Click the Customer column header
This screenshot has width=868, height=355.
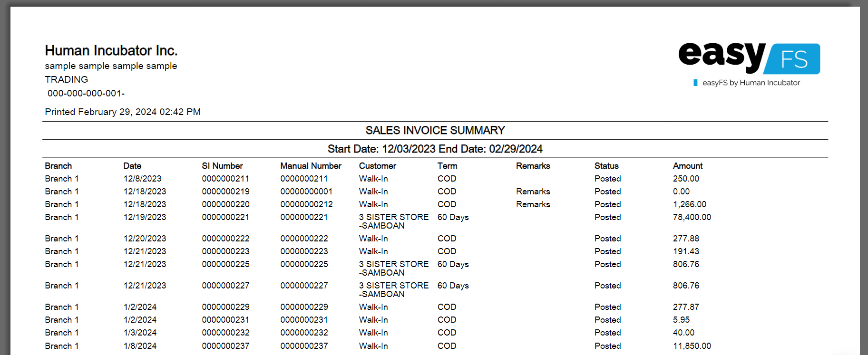377,166
